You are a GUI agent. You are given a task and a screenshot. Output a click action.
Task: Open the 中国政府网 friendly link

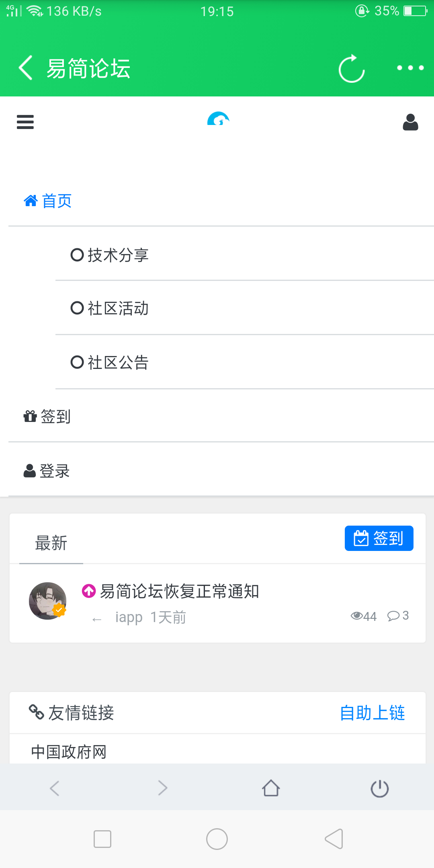point(69,752)
